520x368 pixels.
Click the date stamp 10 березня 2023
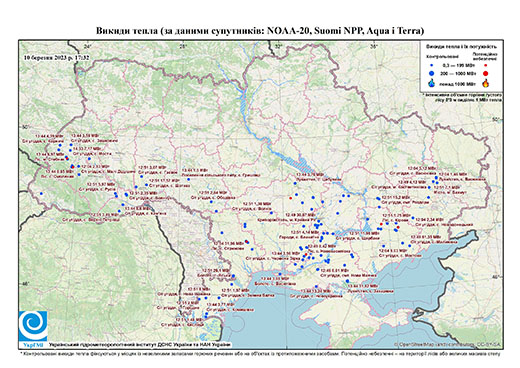pyautogui.click(x=57, y=57)
